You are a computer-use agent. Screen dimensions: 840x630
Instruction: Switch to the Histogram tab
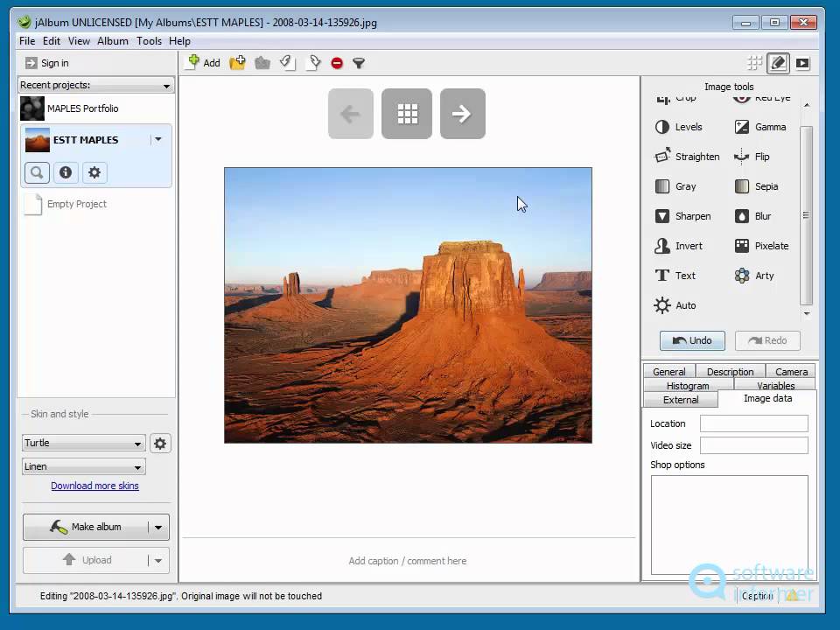pos(688,386)
